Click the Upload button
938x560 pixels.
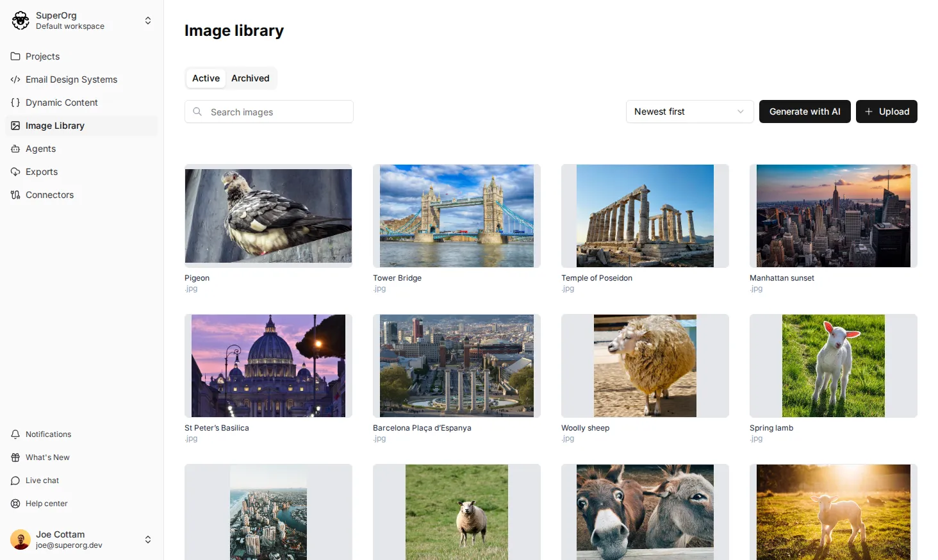coord(887,111)
